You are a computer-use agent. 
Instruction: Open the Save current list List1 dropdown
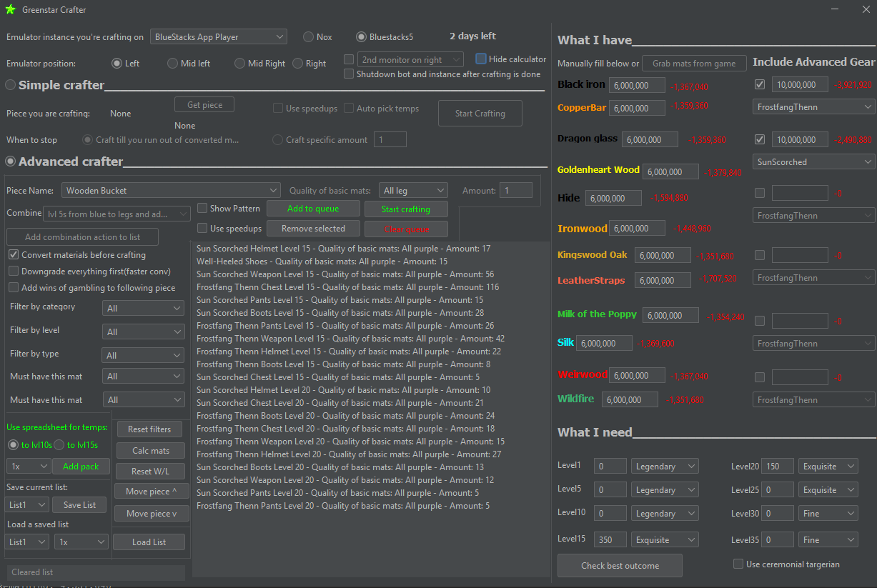27,504
